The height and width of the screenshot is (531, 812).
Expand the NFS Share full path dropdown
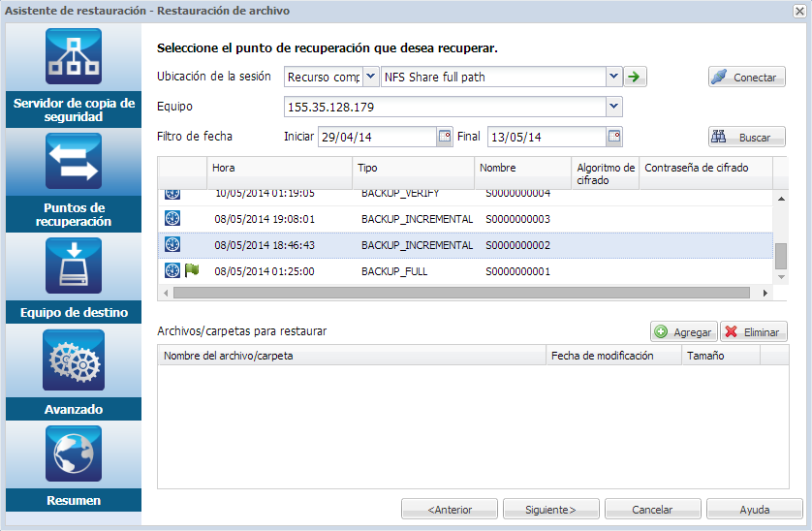[x=613, y=78]
